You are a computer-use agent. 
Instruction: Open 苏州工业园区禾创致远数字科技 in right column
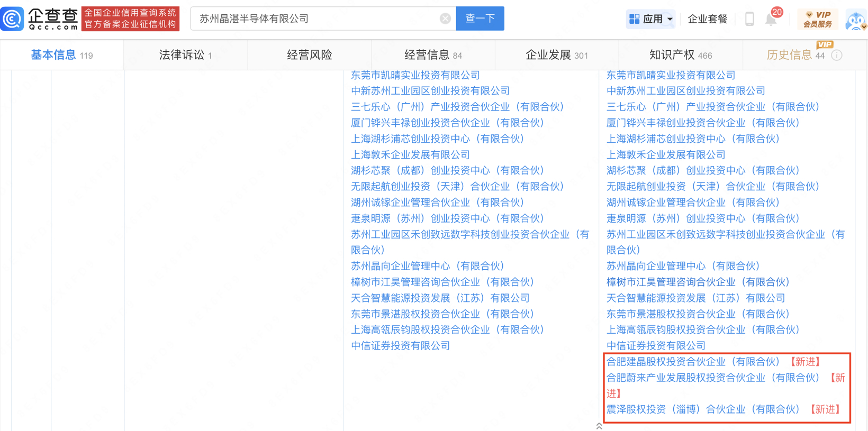[x=726, y=242]
